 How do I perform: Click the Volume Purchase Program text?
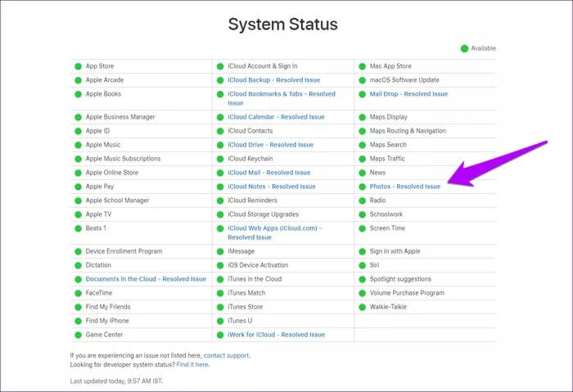pyautogui.click(x=407, y=293)
